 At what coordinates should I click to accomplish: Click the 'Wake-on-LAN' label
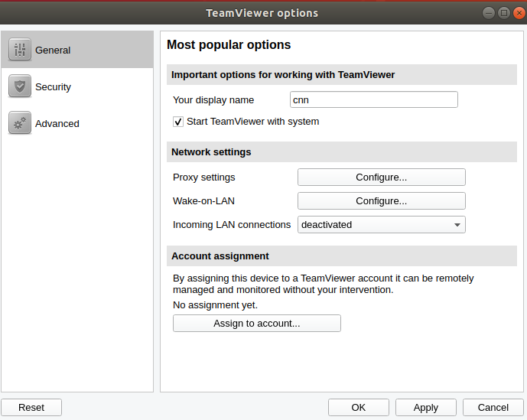[203, 200]
